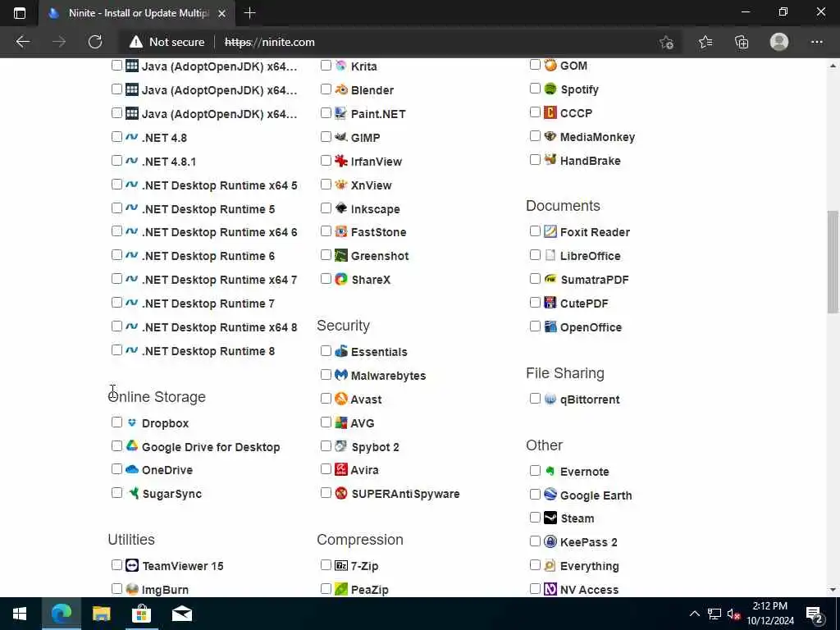Click the Evernote elephant icon
Screen dimensions: 840x630
[550, 471]
